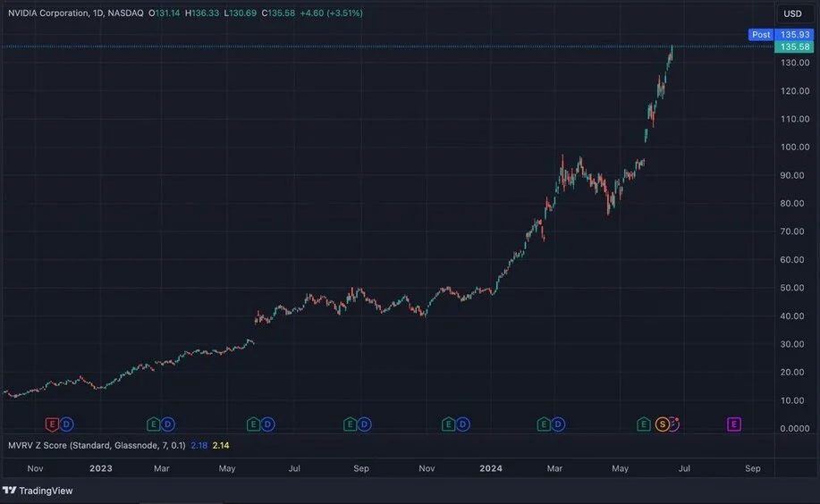This screenshot has width=820, height=504.
Task: Click the 2024 label on time axis
Action: click(x=490, y=468)
